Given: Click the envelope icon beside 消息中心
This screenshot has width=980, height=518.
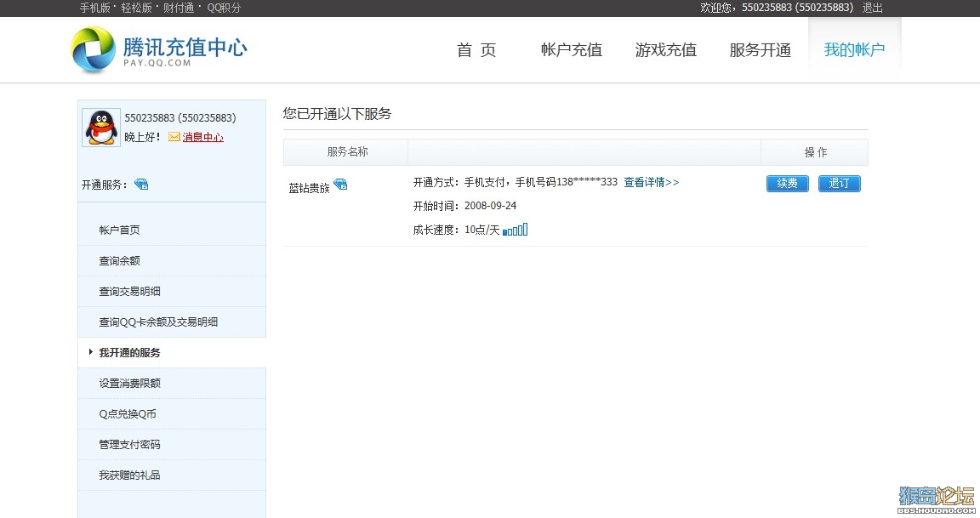Looking at the screenshot, I should click(174, 136).
